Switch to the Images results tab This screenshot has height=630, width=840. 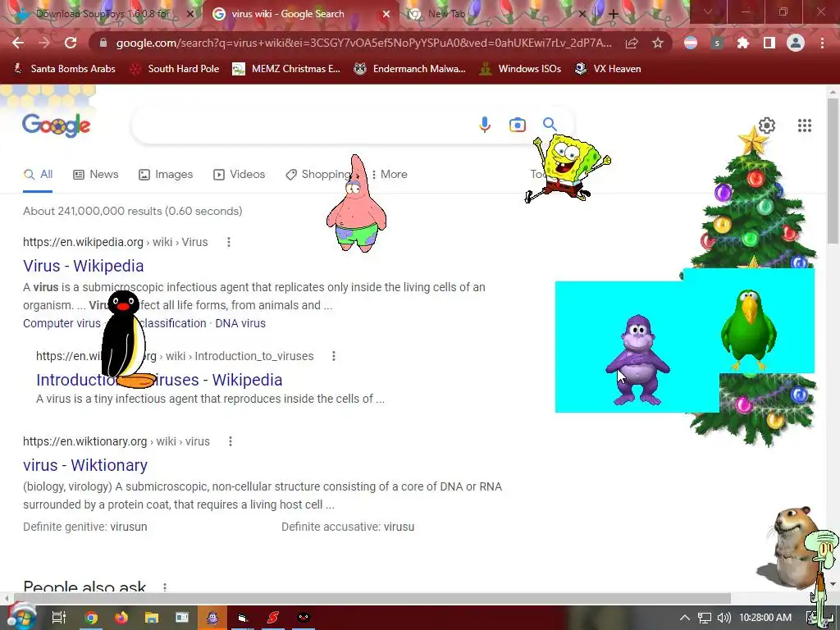166,175
